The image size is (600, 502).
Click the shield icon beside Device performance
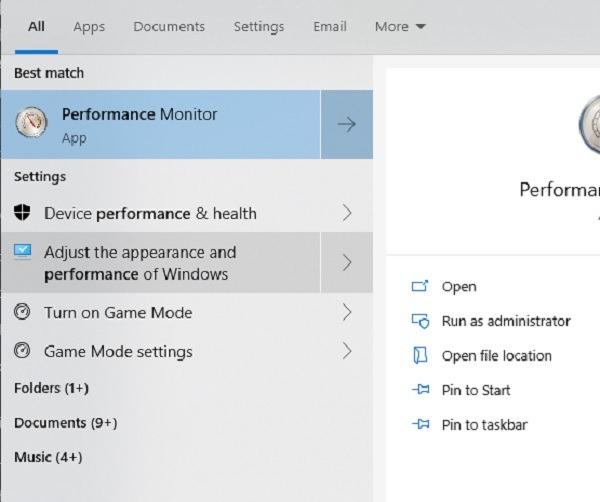(22, 212)
